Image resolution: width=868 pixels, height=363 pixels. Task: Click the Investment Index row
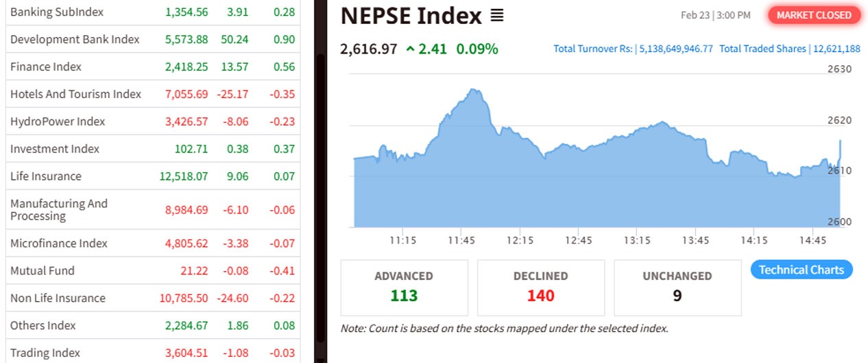pos(55,149)
